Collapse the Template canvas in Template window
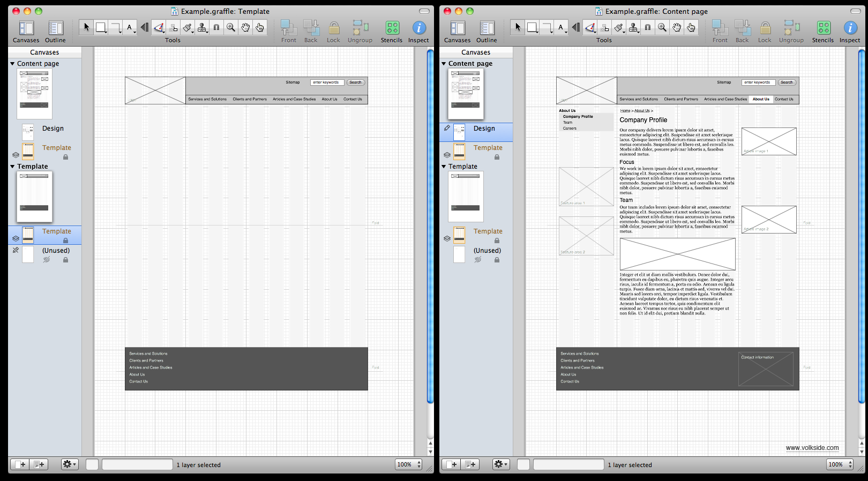The image size is (868, 481). (x=12, y=167)
